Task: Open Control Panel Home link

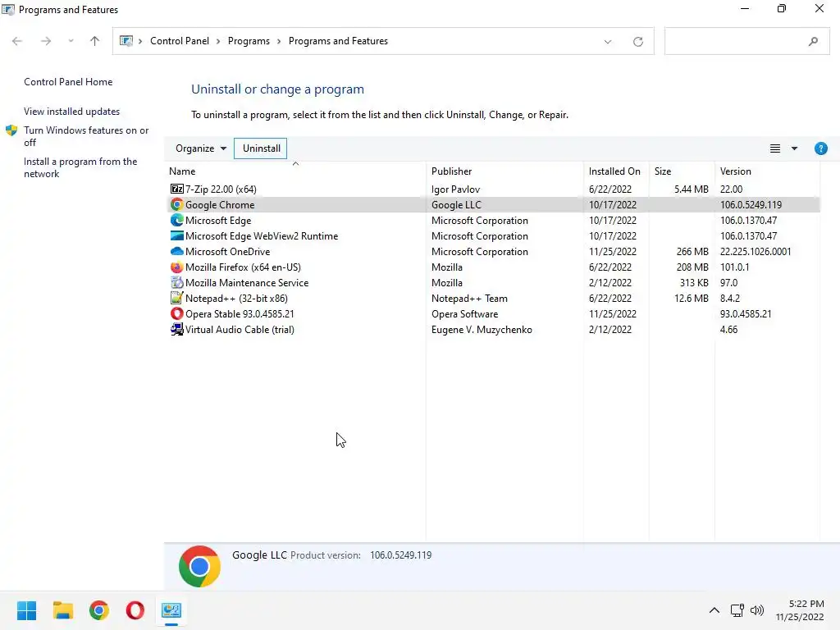Action: (68, 82)
